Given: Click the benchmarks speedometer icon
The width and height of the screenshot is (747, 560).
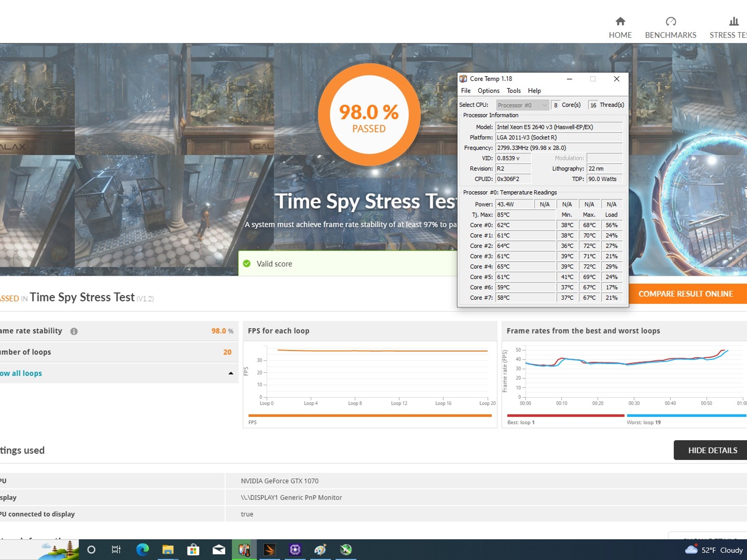Looking at the screenshot, I should pyautogui.click(x=671, y=22).
